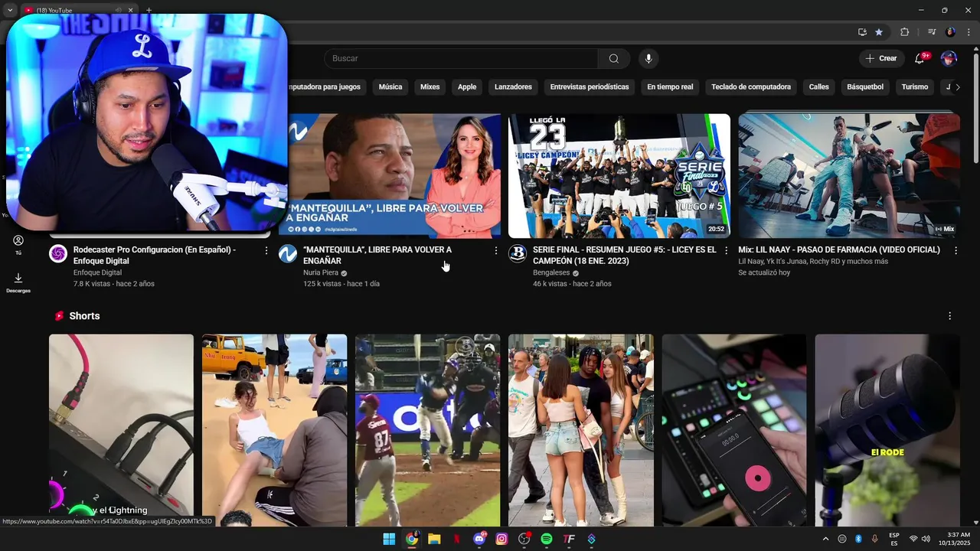
Task: Select the Calles filter chip
Action: 819,87
